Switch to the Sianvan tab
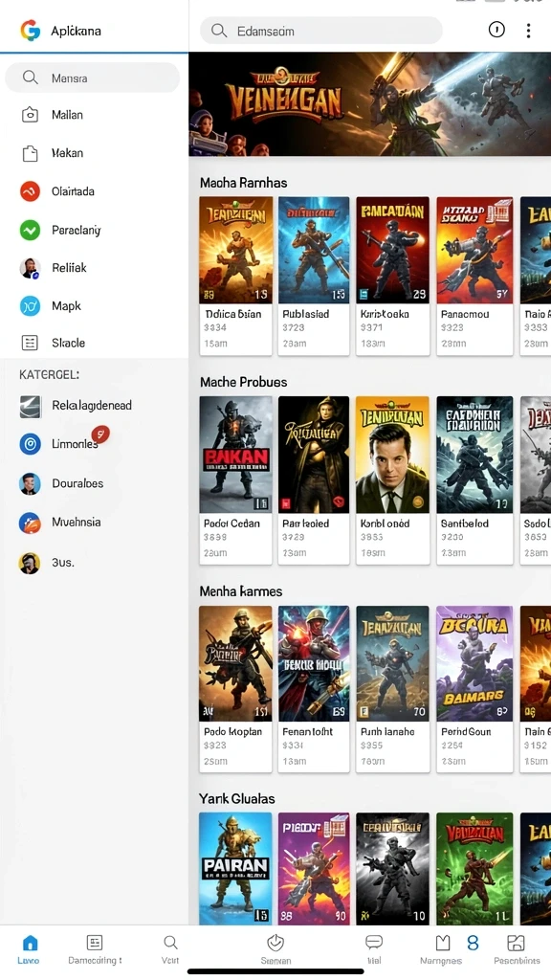Image resolution: width=551 pixels, height=980 pixels. pos(275,949)
